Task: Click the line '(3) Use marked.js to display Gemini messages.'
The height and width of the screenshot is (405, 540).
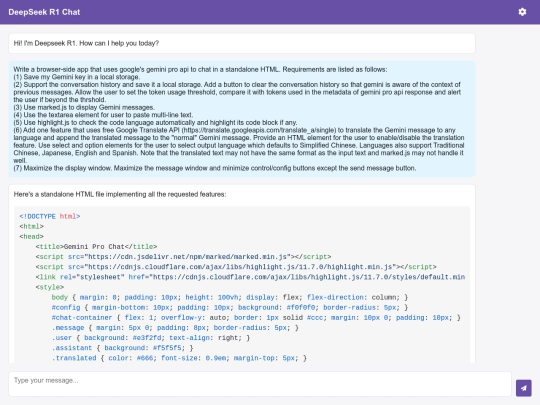Action: [x=84, y=107]
